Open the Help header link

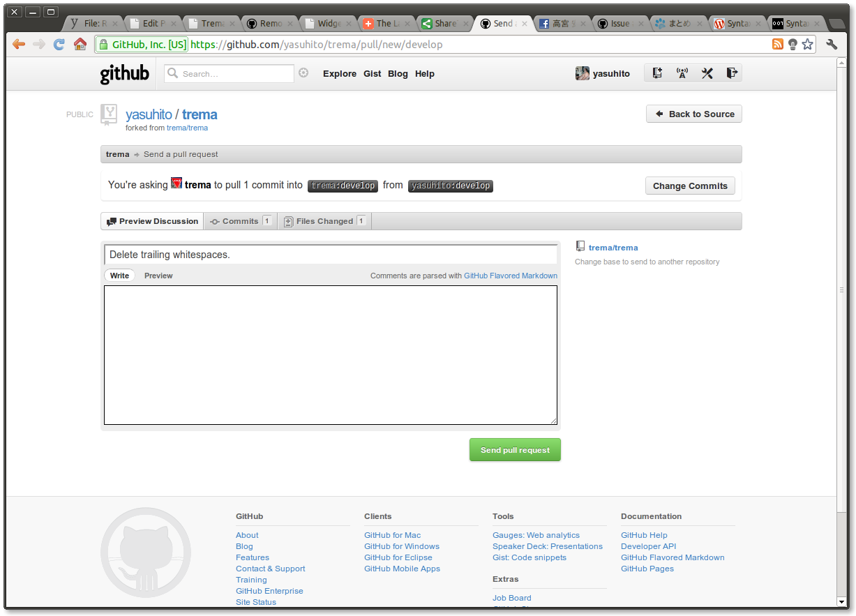coord(425,74)
